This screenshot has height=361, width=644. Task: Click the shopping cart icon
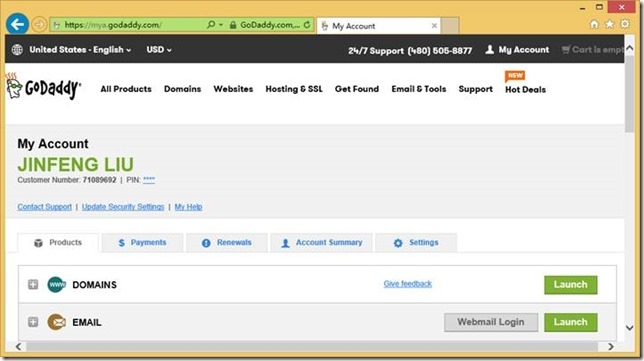566,50
